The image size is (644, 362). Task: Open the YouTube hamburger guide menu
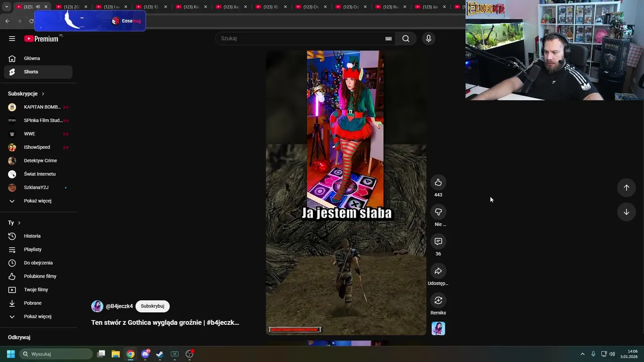click(12, 39)
